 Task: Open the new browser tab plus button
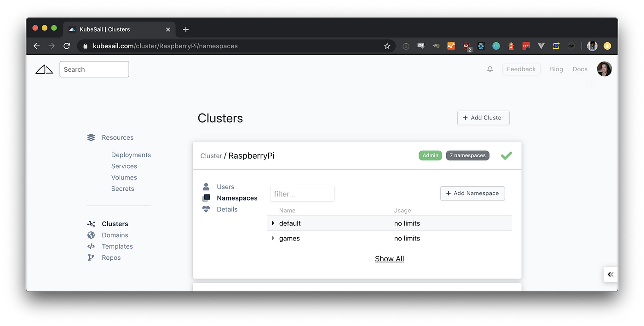point(186,29)
